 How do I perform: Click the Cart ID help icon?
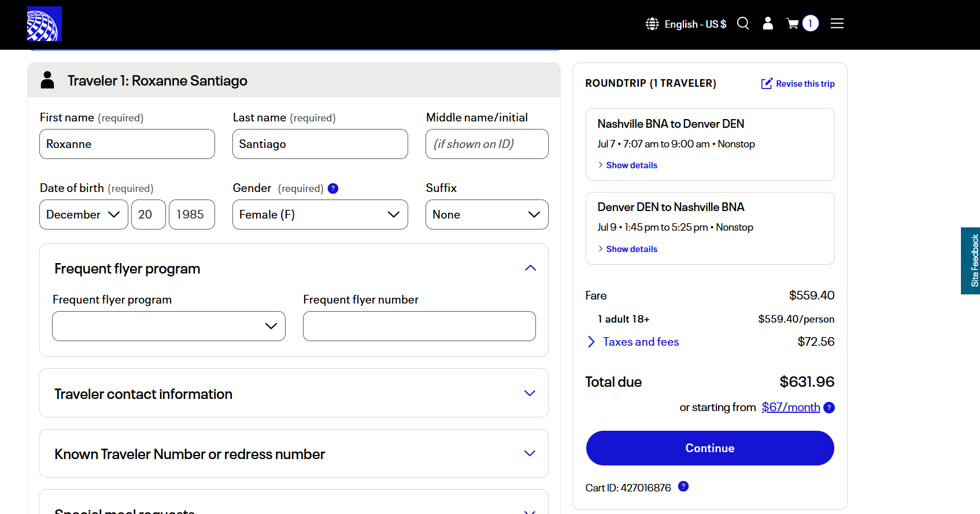point(683,486)
